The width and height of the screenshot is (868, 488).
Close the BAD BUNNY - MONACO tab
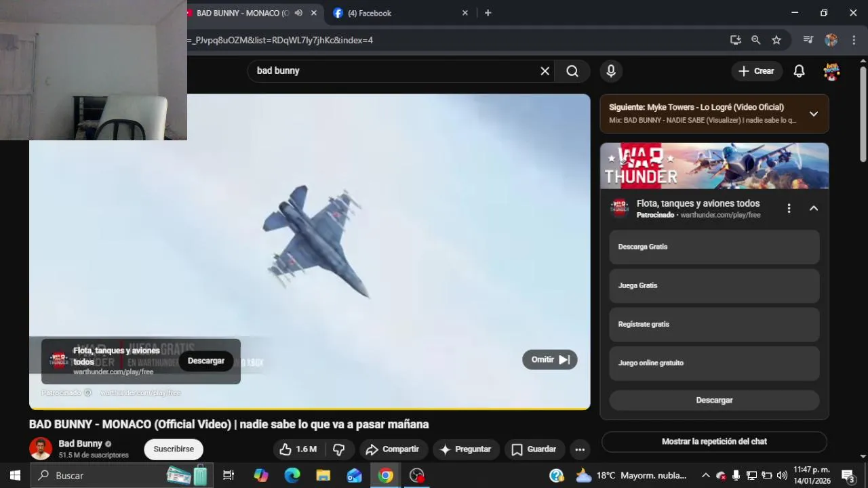pyautogui.click(x=313, y=13)
